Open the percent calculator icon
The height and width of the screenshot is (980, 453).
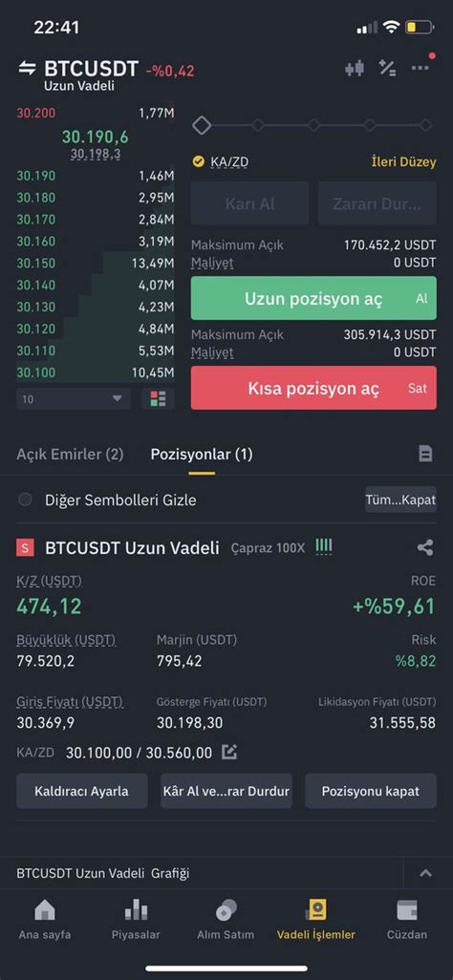tap(387, 68)
